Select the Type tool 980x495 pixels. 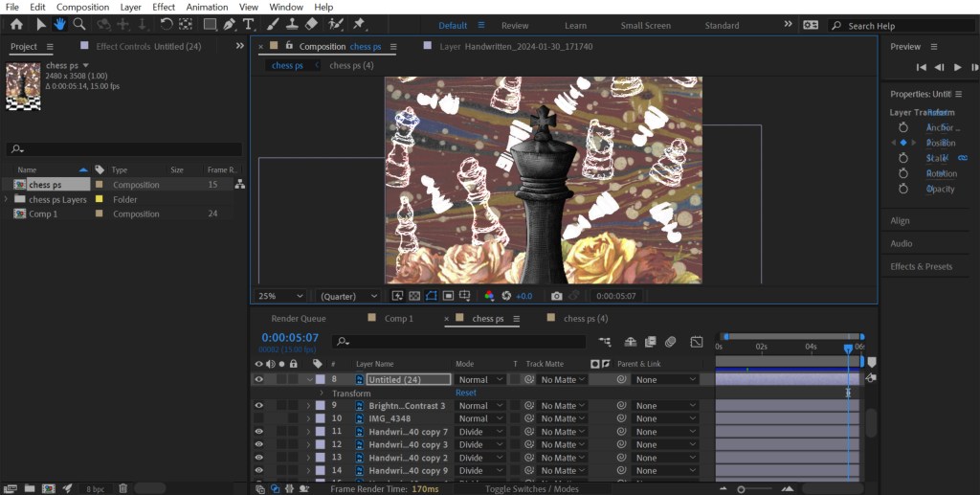(249, 24)
